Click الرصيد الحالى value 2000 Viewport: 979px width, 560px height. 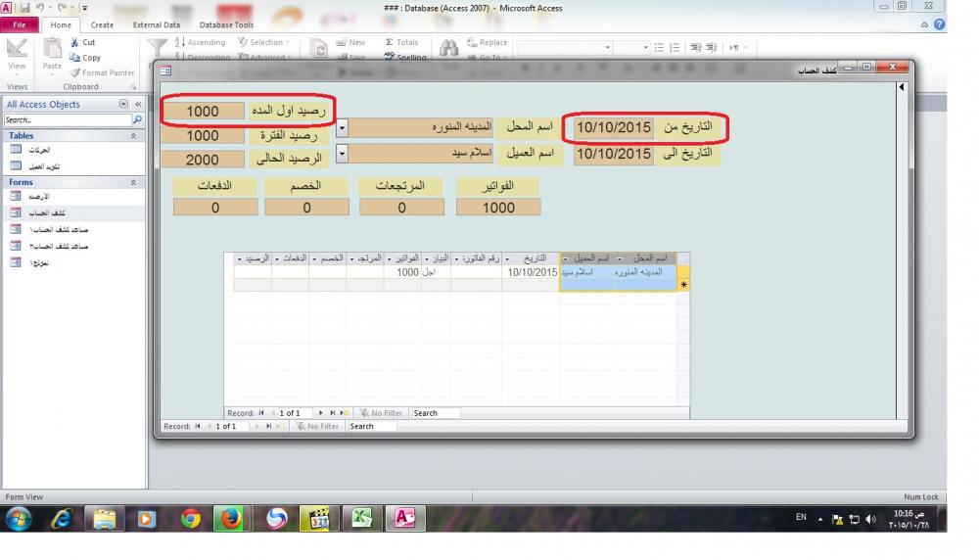pos(203,160)
